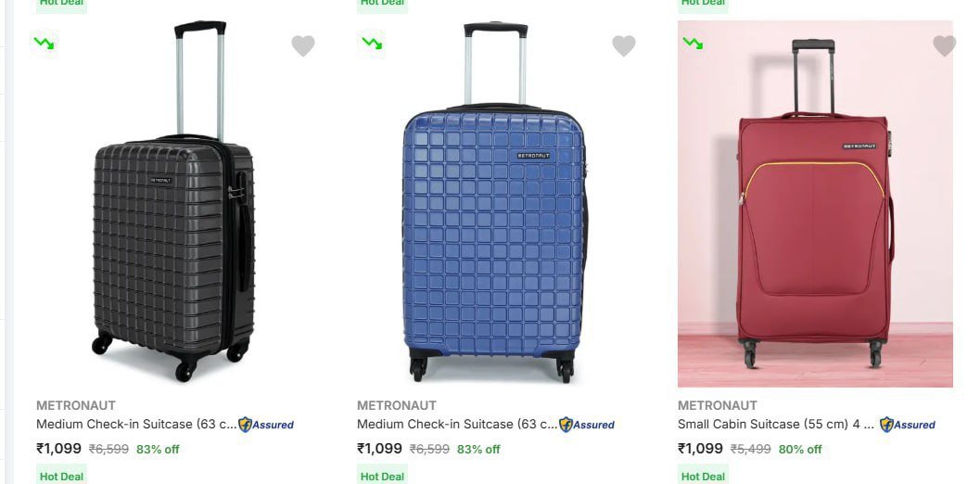Favorite the red cabin suitcase with heart
Screen dimensions: 980x484
(x=944, y=45)
